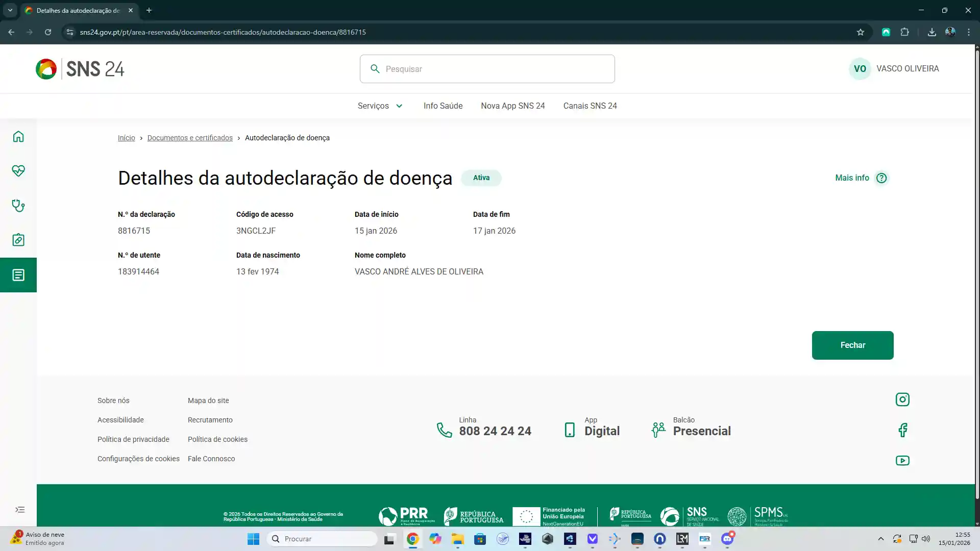Open VASCO OLIVEIRA user menu
This screenshot has width=980, height=551.
(x=908, y=69)
